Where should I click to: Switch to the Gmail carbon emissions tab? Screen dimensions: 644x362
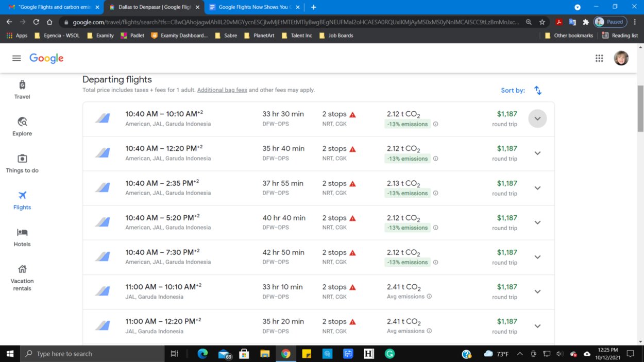tap(53, 7)
